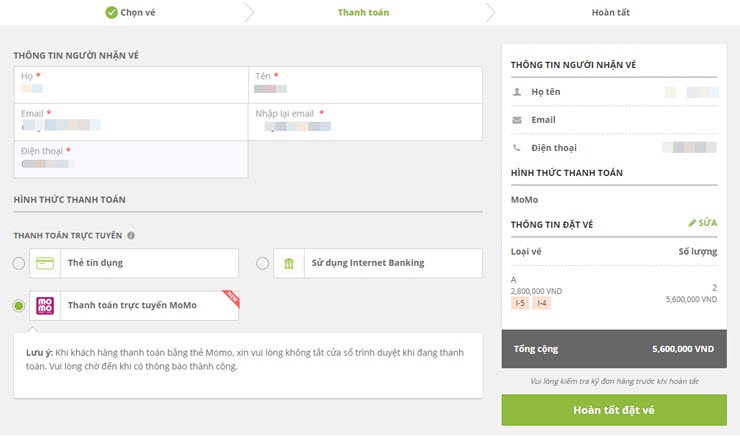Screen dimensions: 740x436
Task: Click the Internet Banking bank icon
Action: point(289,263)
